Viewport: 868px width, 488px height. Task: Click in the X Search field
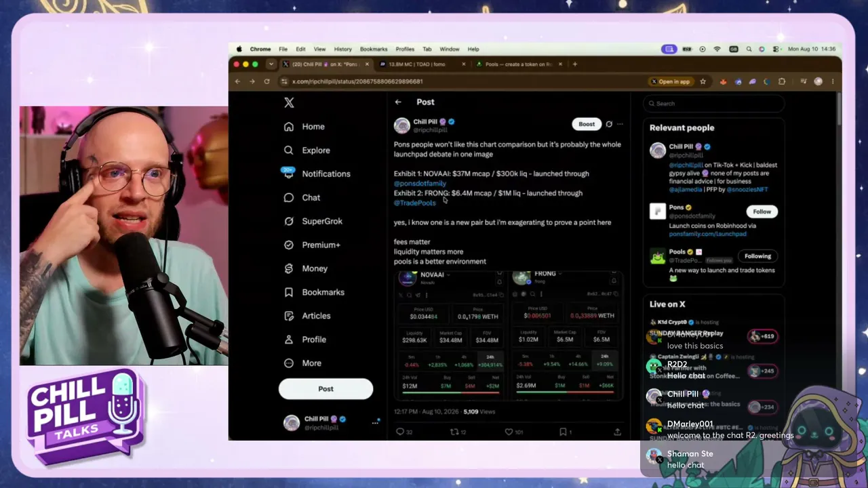(x=713, y=104)
